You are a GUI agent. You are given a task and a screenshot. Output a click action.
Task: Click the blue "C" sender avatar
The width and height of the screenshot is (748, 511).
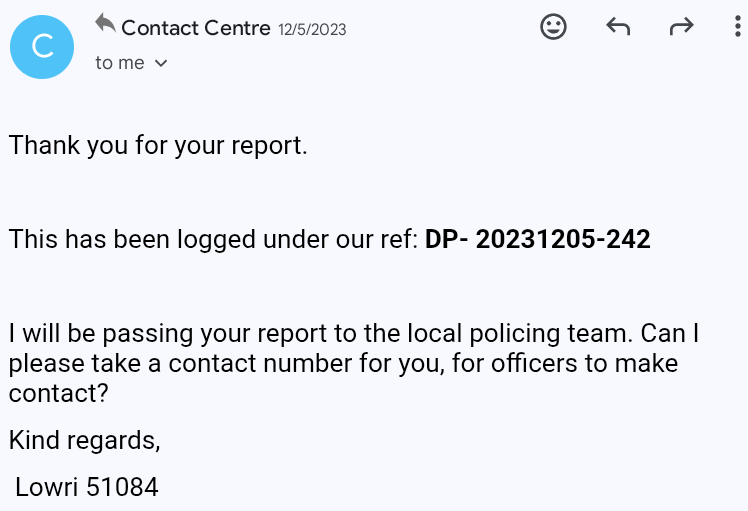42,46
